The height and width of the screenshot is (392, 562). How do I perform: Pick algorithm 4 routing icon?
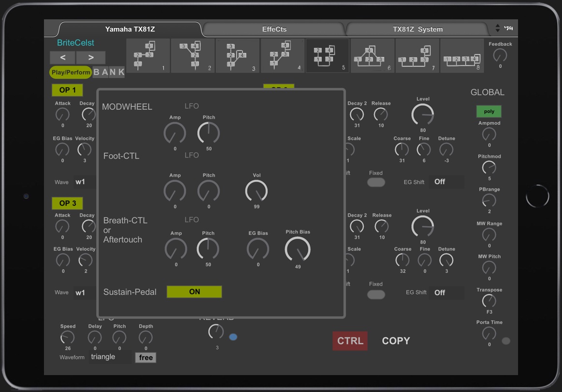(282, 56)
